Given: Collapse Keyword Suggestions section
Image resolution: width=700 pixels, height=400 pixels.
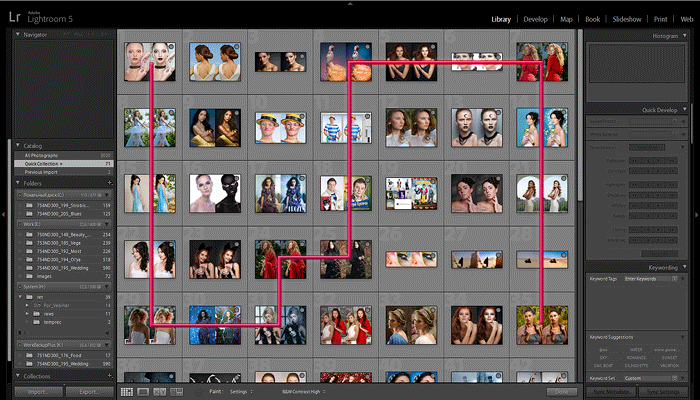Looking at the screenshot, I should 683,337.
